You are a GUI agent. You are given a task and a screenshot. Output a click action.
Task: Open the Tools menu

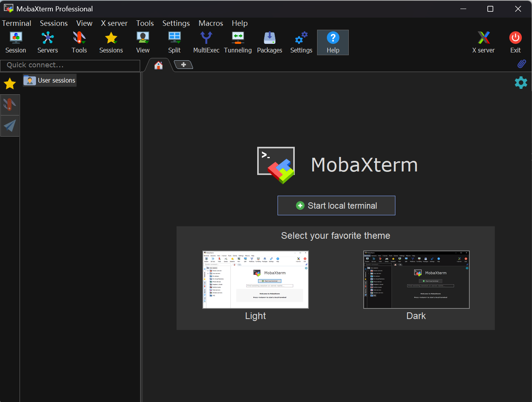145,23
